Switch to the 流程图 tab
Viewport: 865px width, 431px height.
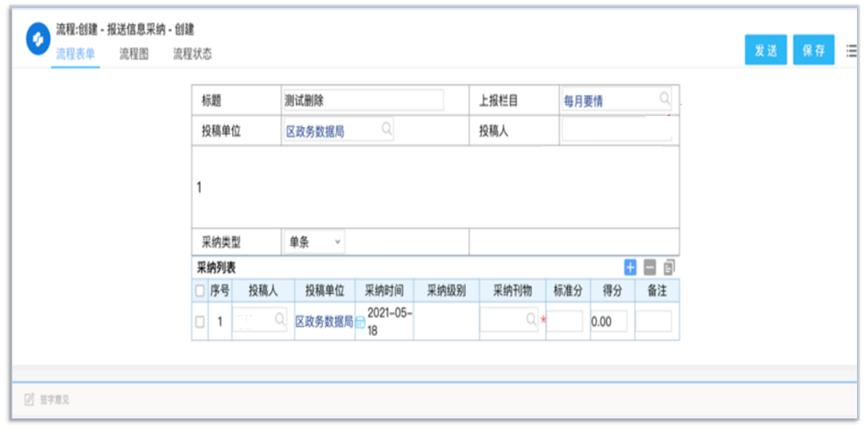tap(134, 54)
